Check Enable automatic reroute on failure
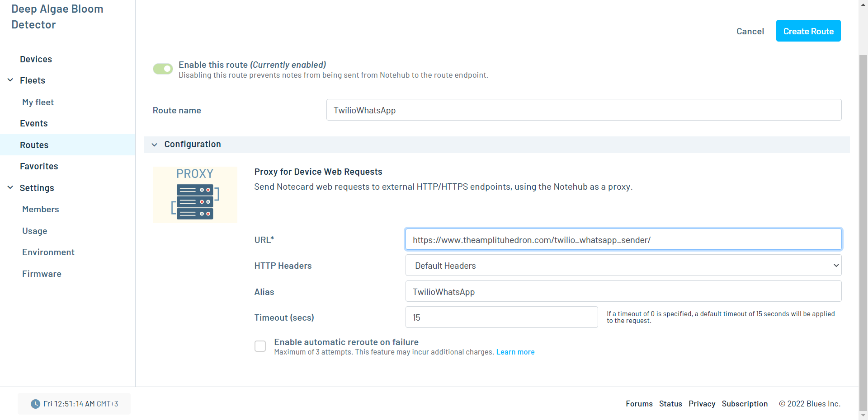Screen dimensions: 868x420 [260, 346]
